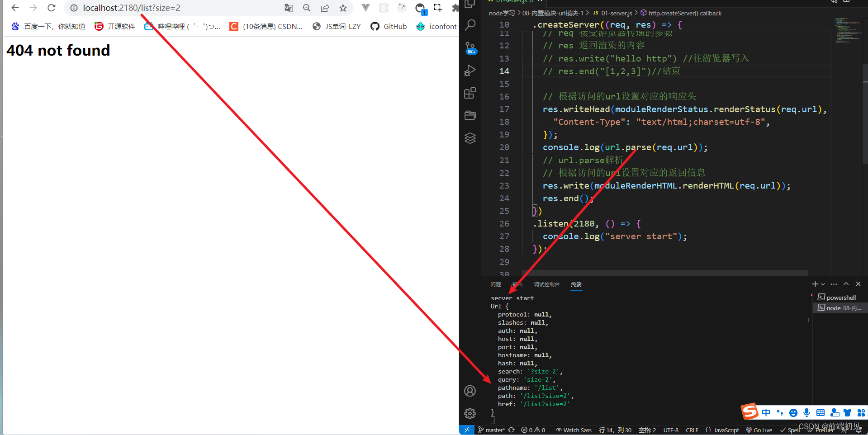Viewport: 868px width, 435px height.
Task: Open the screenshot capture extension
Action: pyautogui.click(x=438, y=8)
